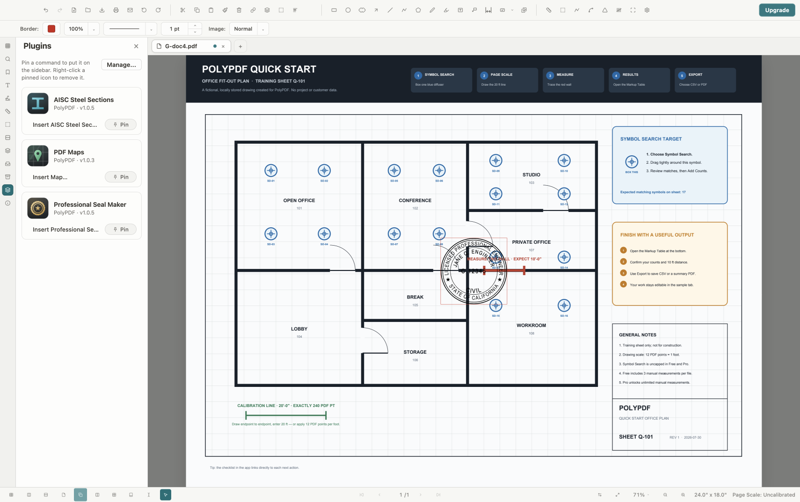Image resolution: width=800 pixels, height=502 pixels.
Task: Expand the stamp tool dropdown arrow
Action: pos(512,10)
